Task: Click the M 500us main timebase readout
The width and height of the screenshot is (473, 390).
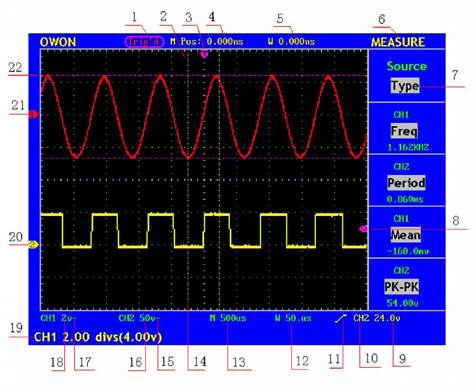Action: coord(228,318)
